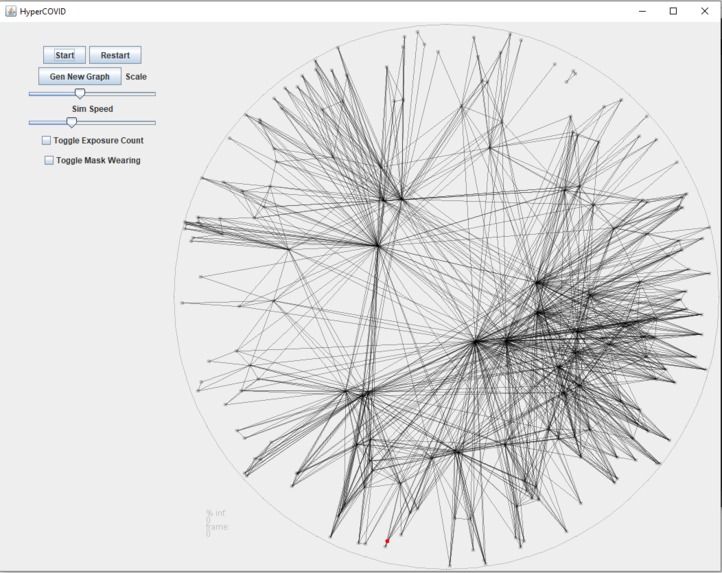The image size is (722, 573).
Task: Click the 'Scale' label text
Action: (136, 77)
